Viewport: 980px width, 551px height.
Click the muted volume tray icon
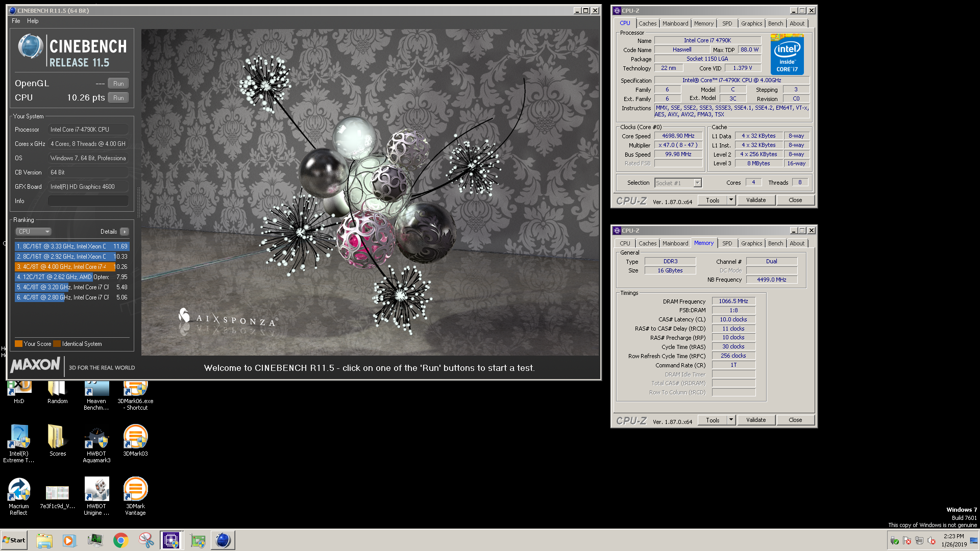point(932,541)
